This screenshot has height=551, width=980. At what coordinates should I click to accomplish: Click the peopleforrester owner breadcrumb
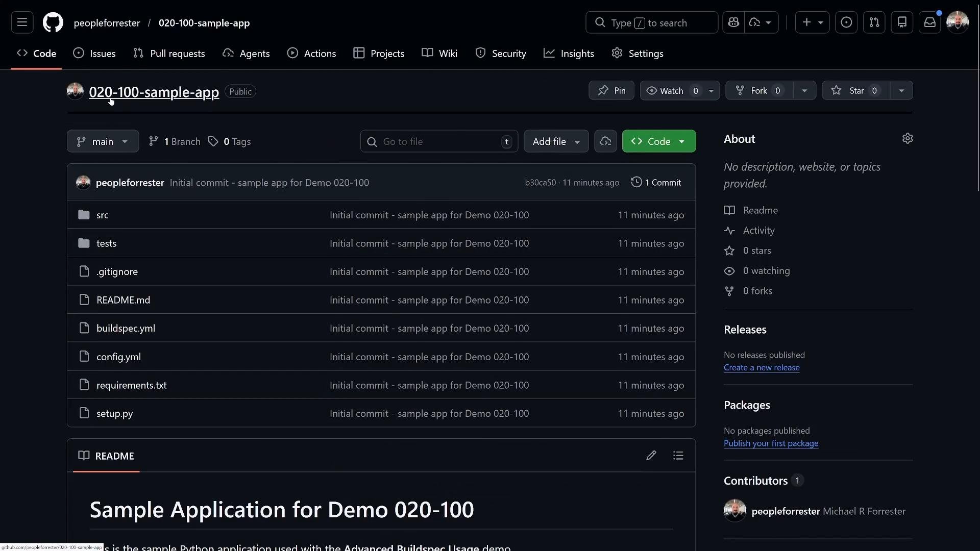tap(107, 23)
